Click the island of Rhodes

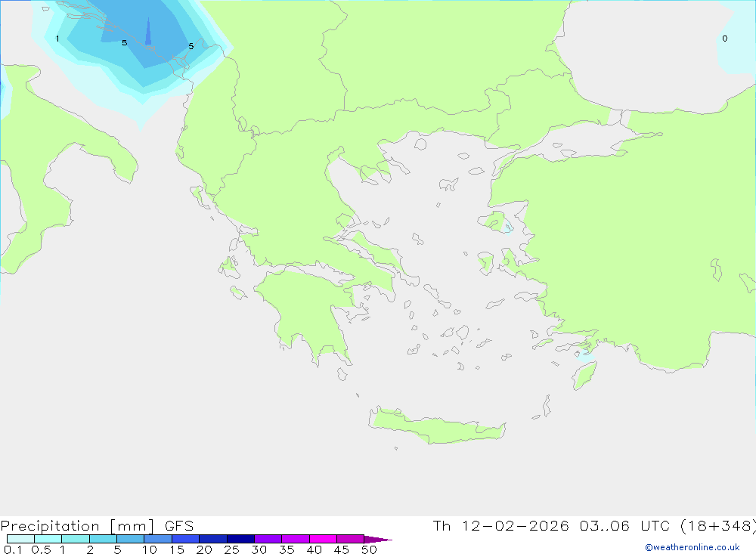pyautogui.click(x=584, y=376)
